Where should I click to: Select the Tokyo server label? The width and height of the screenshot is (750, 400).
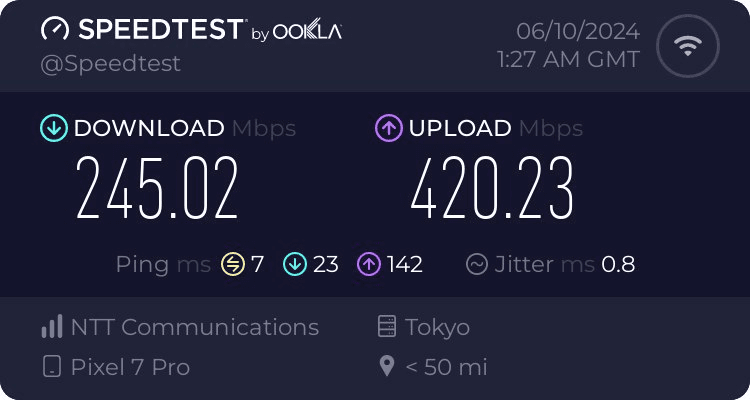point(438,327)
